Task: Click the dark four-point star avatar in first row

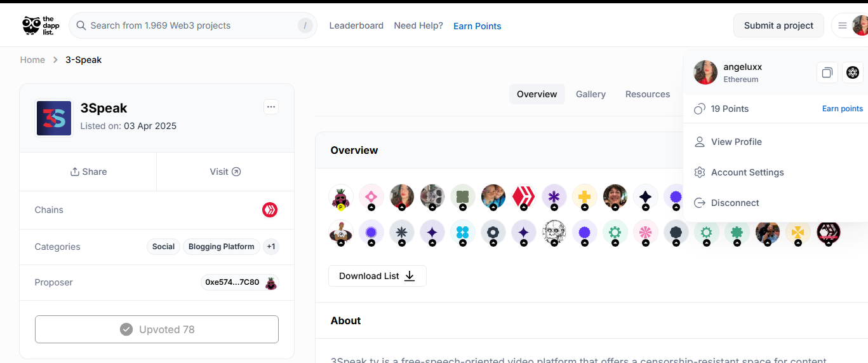Action: click(x=646, y=197)
